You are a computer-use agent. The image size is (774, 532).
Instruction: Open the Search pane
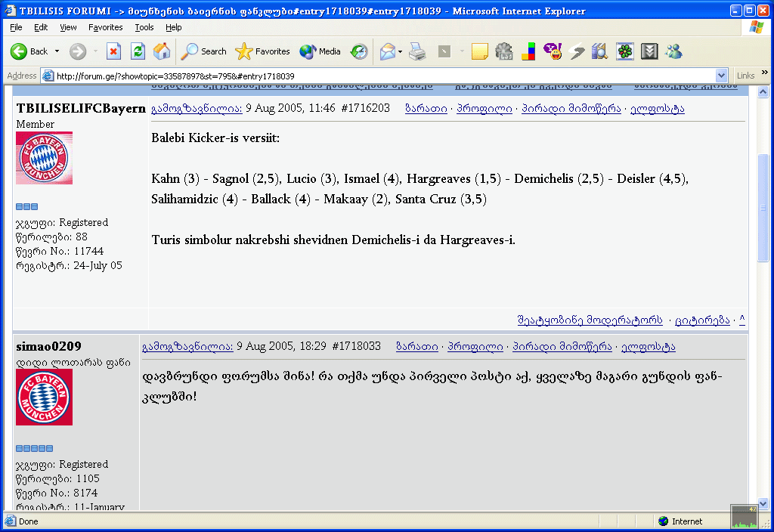pos(203,51)
